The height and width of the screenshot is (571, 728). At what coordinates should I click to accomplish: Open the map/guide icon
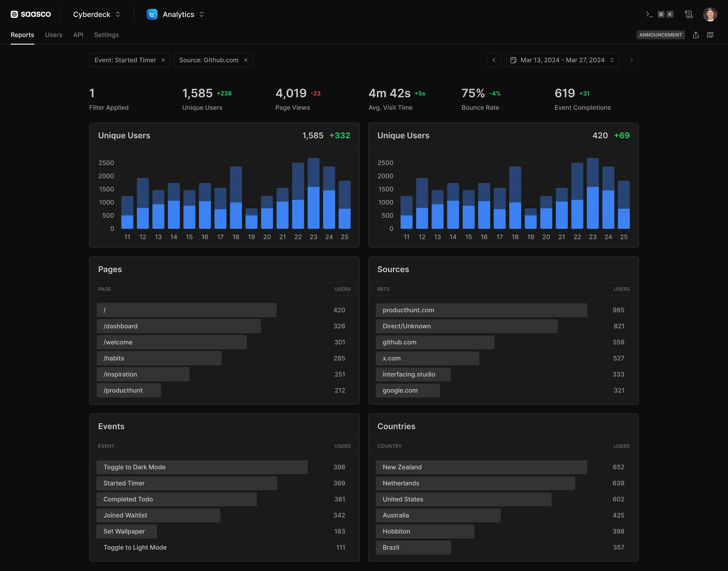710,35
